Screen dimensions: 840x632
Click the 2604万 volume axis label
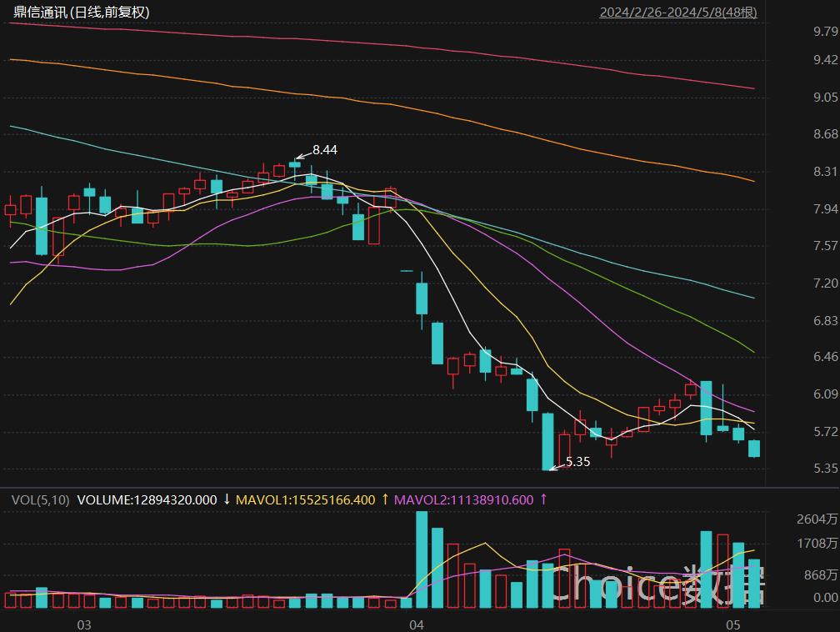[x=817, y=519]
